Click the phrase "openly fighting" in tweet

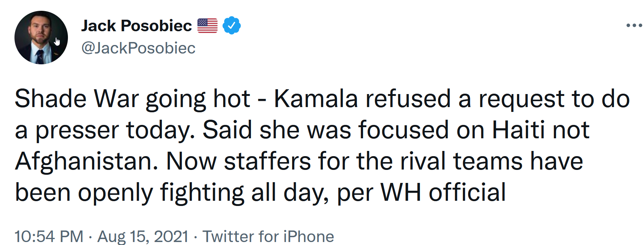pyautogui.click(x=161, y=193)
